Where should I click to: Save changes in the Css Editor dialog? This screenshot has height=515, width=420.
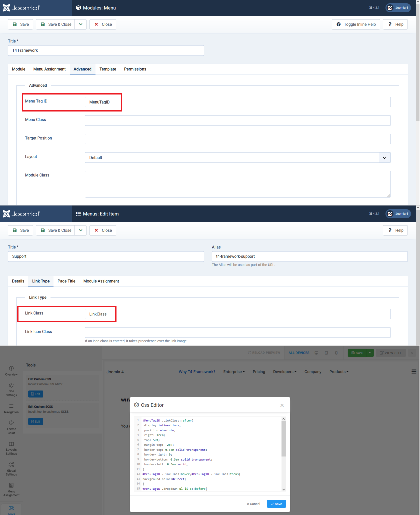(x=276, y=504)
